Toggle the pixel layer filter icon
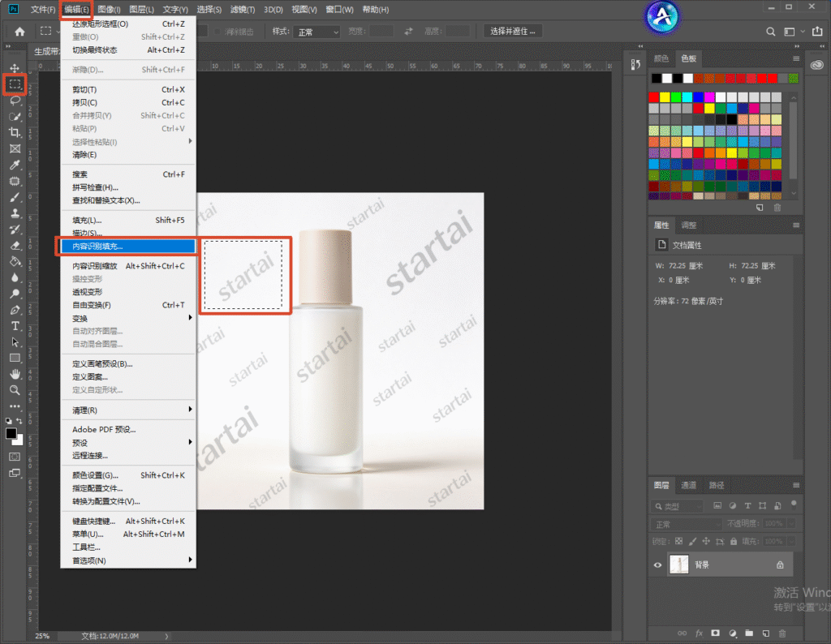Screen dimensions: 831x644 (717, 506)
